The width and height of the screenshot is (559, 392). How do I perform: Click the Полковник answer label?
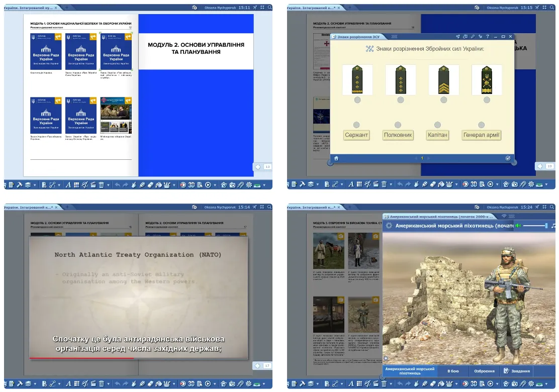[398, 135]
